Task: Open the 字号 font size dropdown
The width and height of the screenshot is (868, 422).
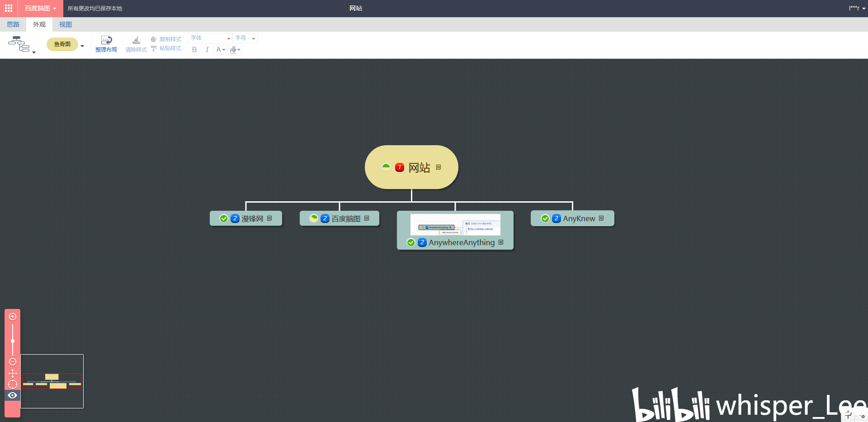Action: 245,38
